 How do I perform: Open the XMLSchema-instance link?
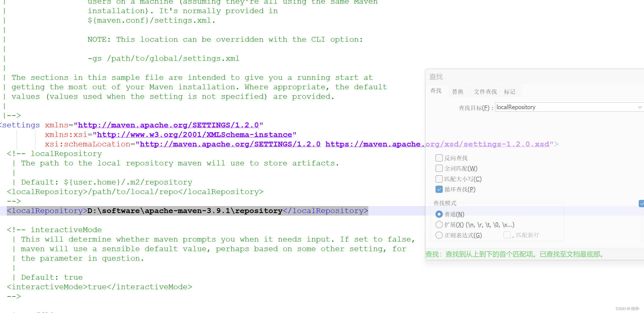click(x=195, y=135)
